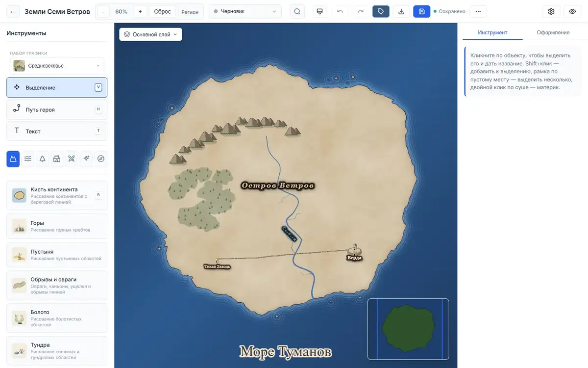Choose the Болото drawing tool
The image size is (588, 368).
(x=57, y=318)
